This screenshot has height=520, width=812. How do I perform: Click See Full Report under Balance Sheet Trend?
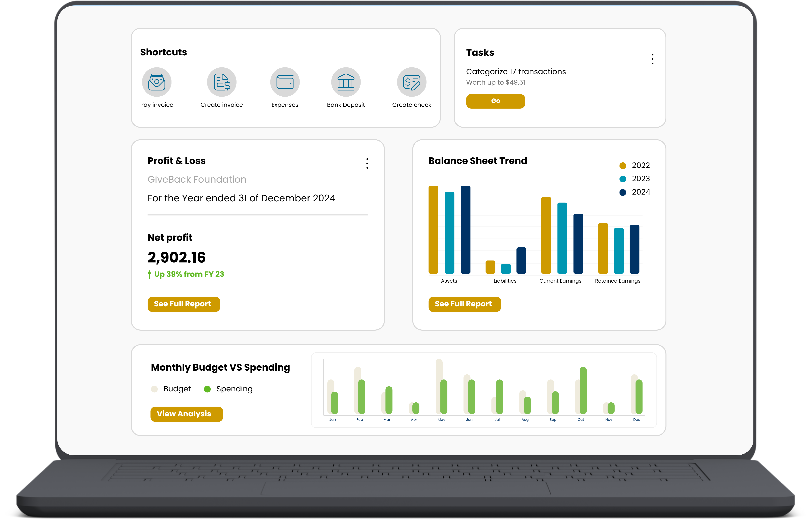[x=464, y=304]
